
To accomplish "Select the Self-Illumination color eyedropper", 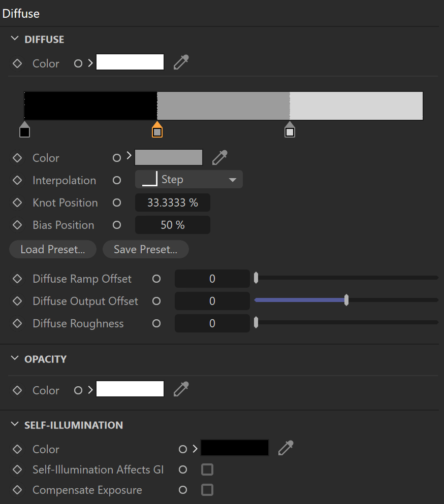I will pos(286,448).
